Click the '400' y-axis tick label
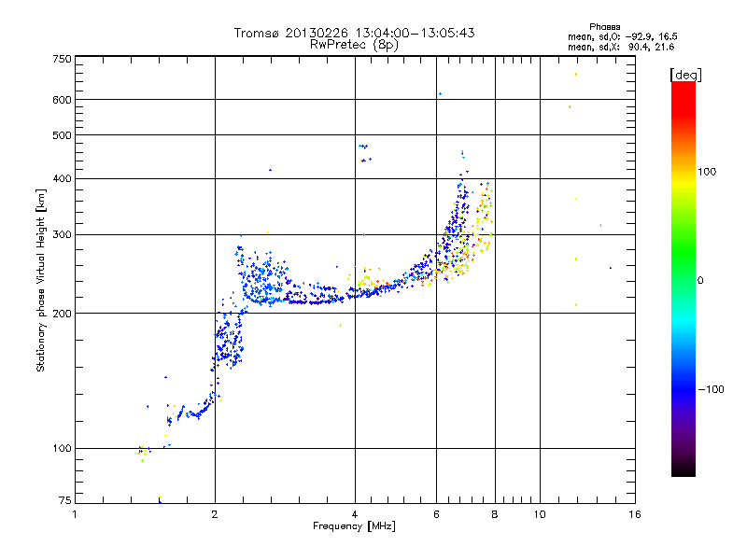Screen dimensions: 747x560 click(x=62, y=179)
